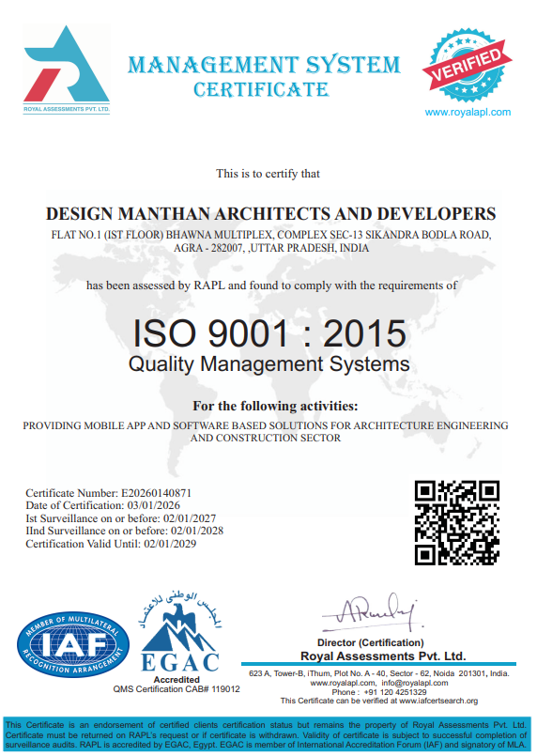Click the phone number +91 120 4251329
This screenshot has height=756, width=537.
click(395, 692)
